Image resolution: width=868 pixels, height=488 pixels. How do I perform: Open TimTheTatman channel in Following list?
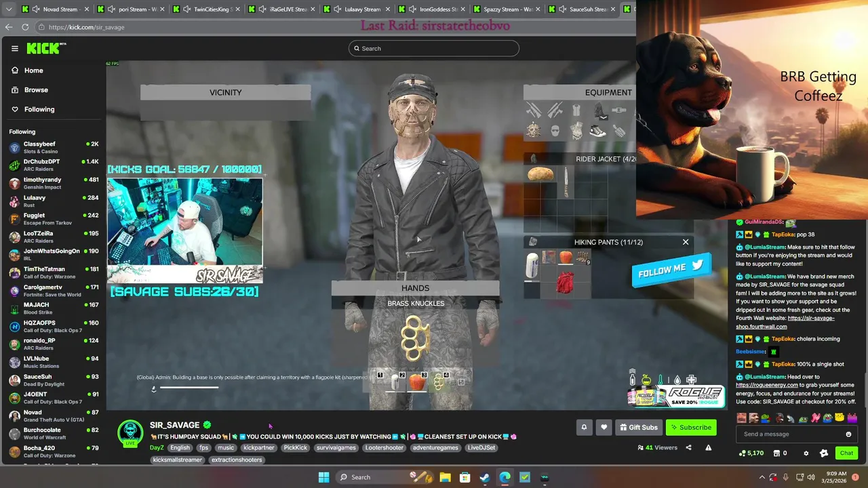(53, 272)
